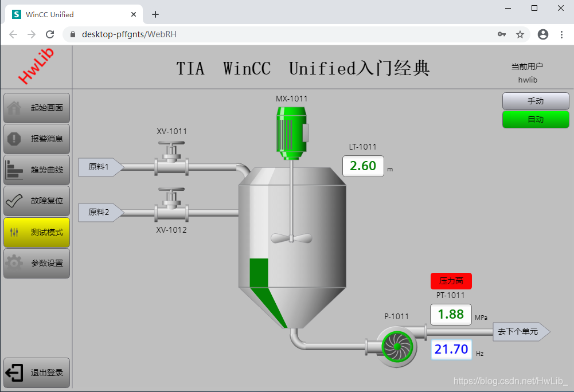Viewport: 574px width, 392px height.
Task: Open the browser profile account icon
Action: pos(543,34)
